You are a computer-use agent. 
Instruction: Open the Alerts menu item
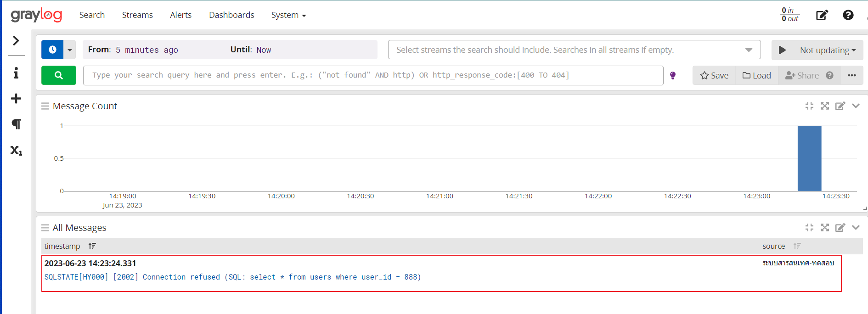[x=180, y=15]
